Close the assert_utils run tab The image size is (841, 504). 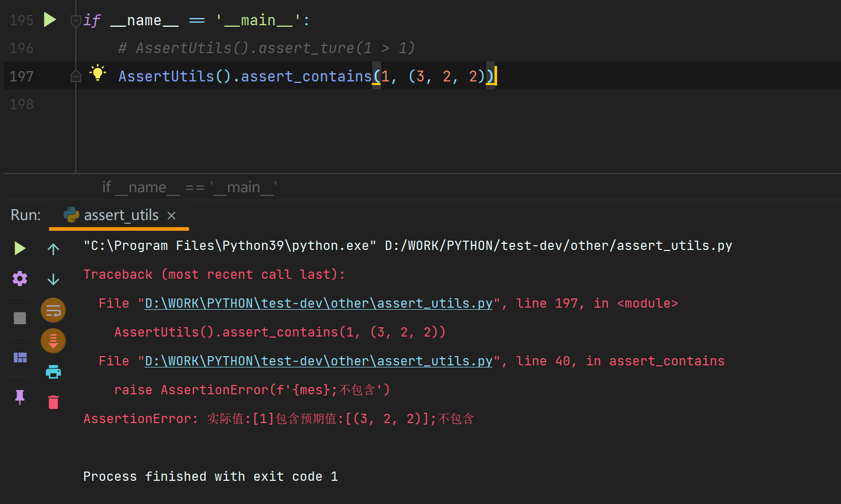[x=171, y=215]
